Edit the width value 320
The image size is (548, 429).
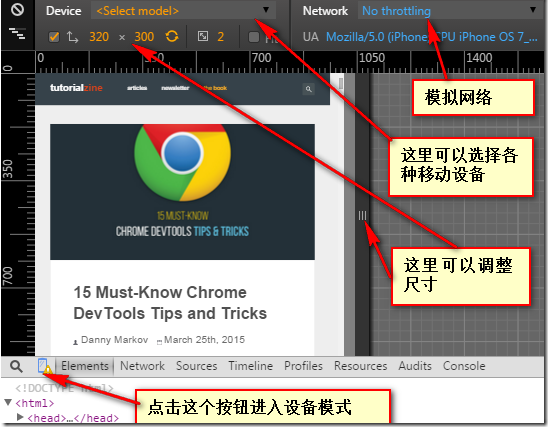coord(99,37)
